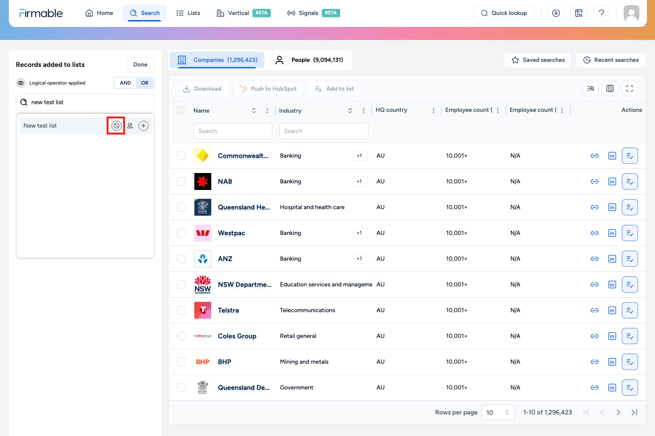This screenshot has width=655, height=436.
Task: Open Recent searches
Action: pyautogui.click(x=611, y=60)
